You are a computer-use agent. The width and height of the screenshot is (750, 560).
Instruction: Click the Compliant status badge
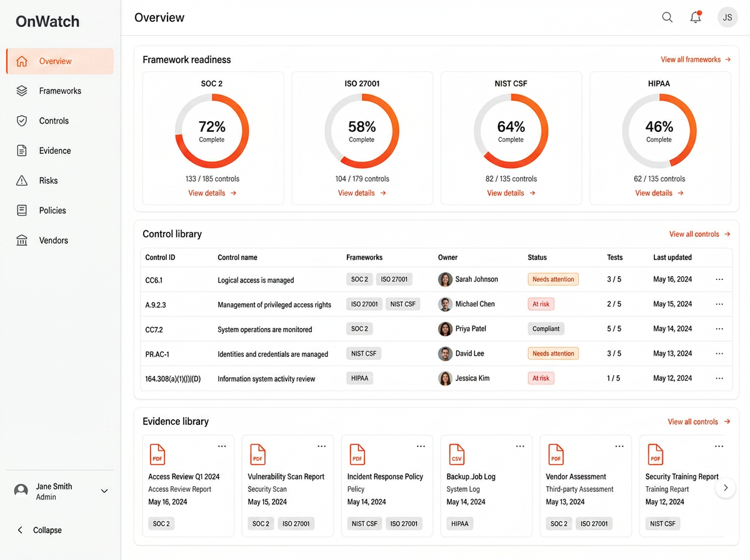(x=546, y=329)
